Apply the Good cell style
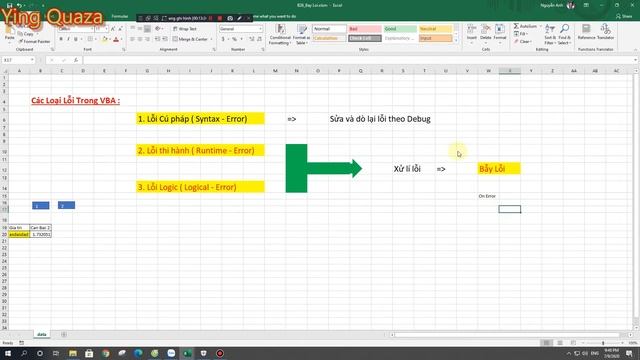Image resolution: width=640 pixels, height=360 pixels. (400, 29)
